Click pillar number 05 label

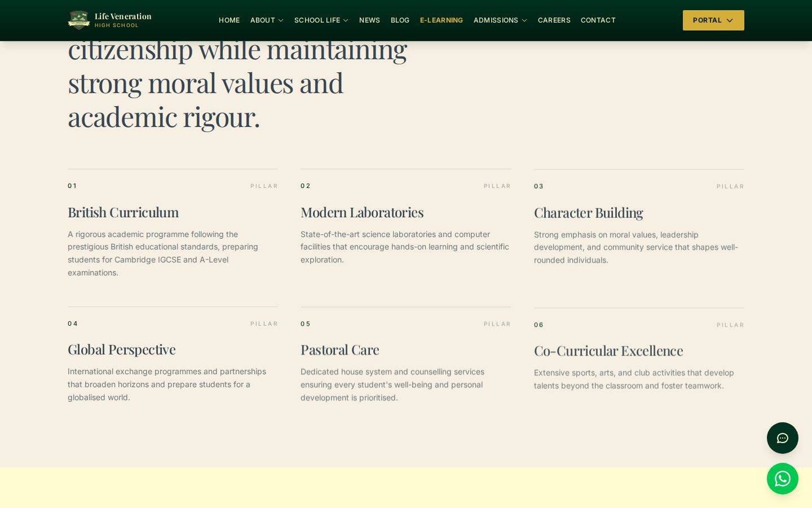coord(306,324)
